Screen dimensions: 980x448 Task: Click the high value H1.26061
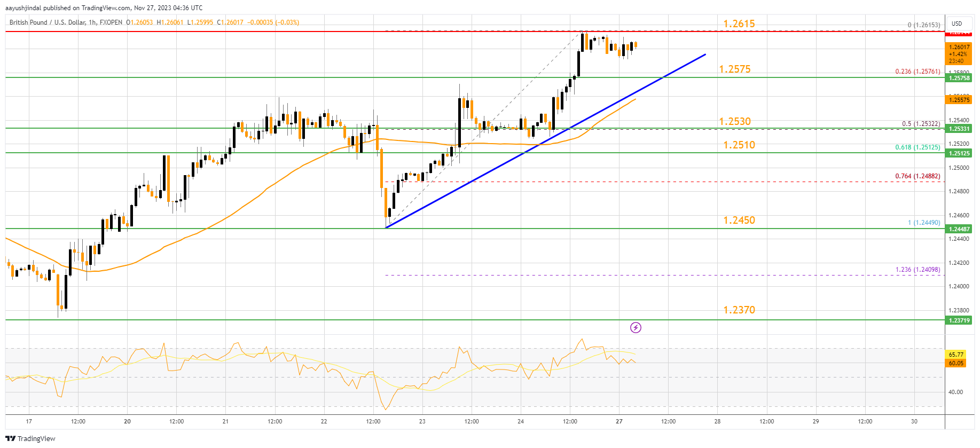tap(170, 22)
